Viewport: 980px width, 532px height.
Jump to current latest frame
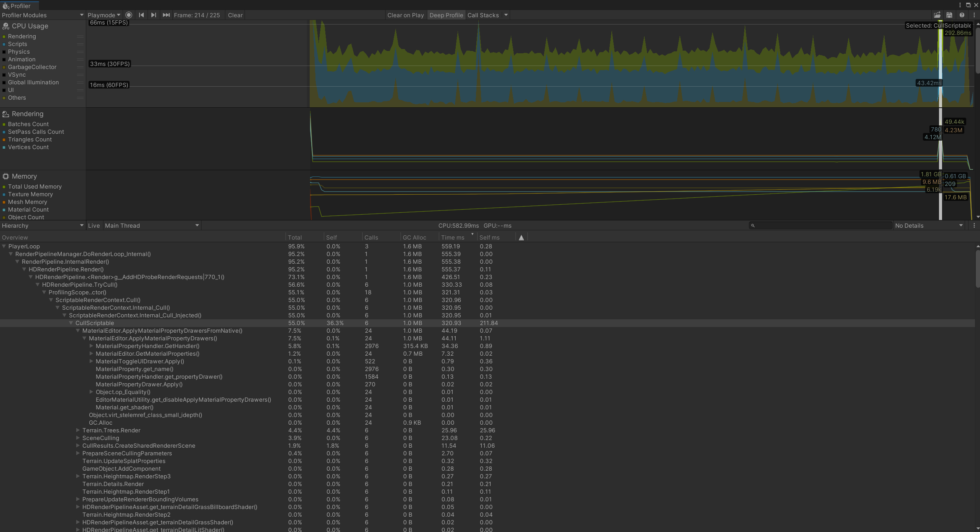click(166, 15)
